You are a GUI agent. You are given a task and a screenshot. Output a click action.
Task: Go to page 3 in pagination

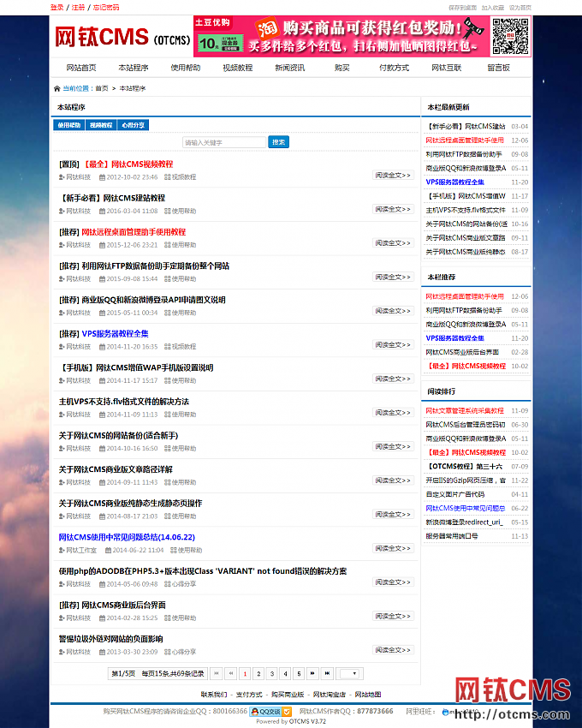pyautogui.click(x=271, y=673)
